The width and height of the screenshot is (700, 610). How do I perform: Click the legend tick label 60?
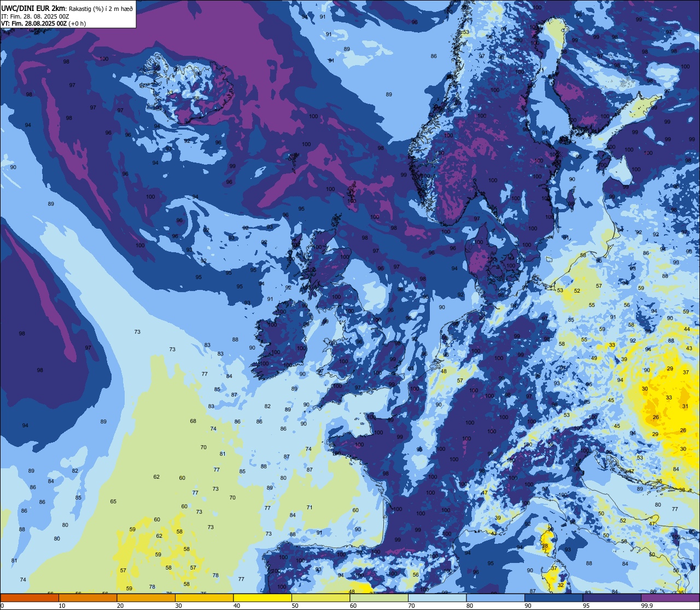click(353, 606)
